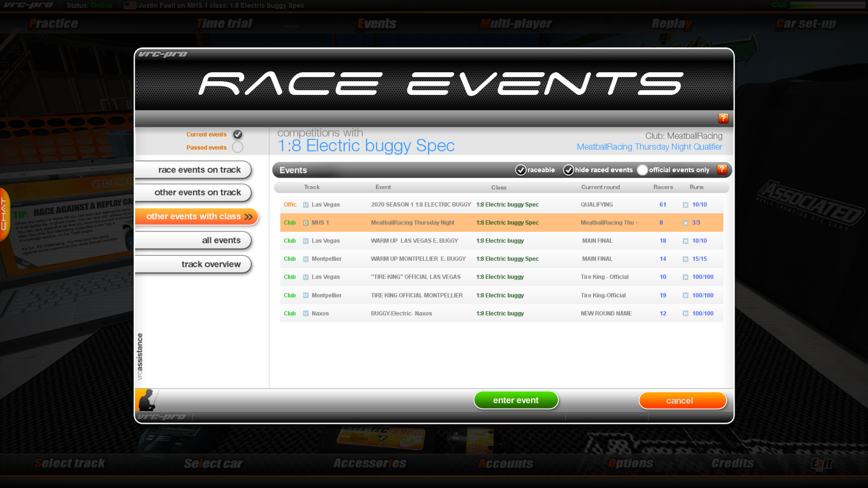
Task: Select WARM UP MONTPELLIER E. BUGGY event
Action: click(501, 259)
